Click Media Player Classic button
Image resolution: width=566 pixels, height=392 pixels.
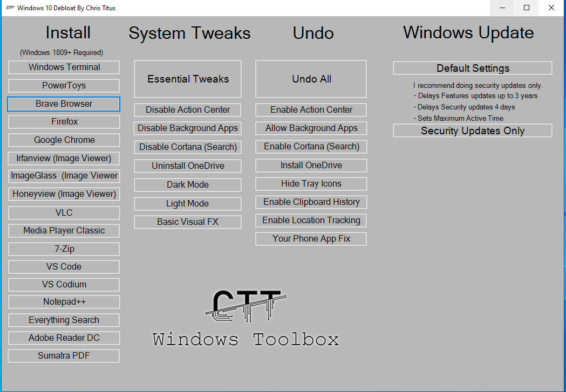click(64, 231)
